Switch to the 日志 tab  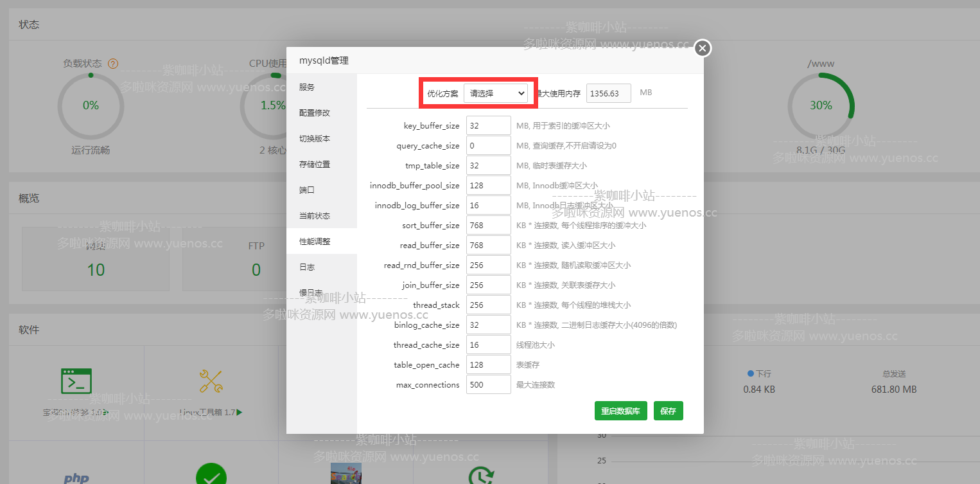(x=306, y=267)
